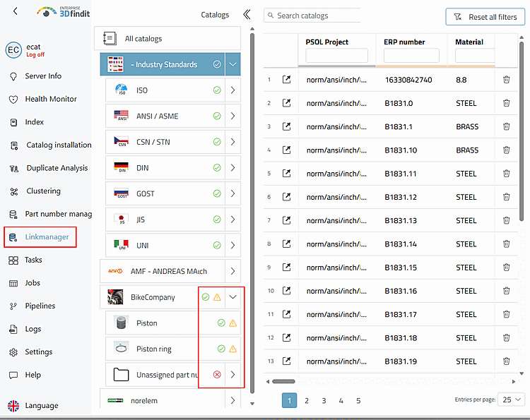The height and width of the screenshot is (420, 530).
Task: Open external link icon in row 5
Action: tap(286, 174)
